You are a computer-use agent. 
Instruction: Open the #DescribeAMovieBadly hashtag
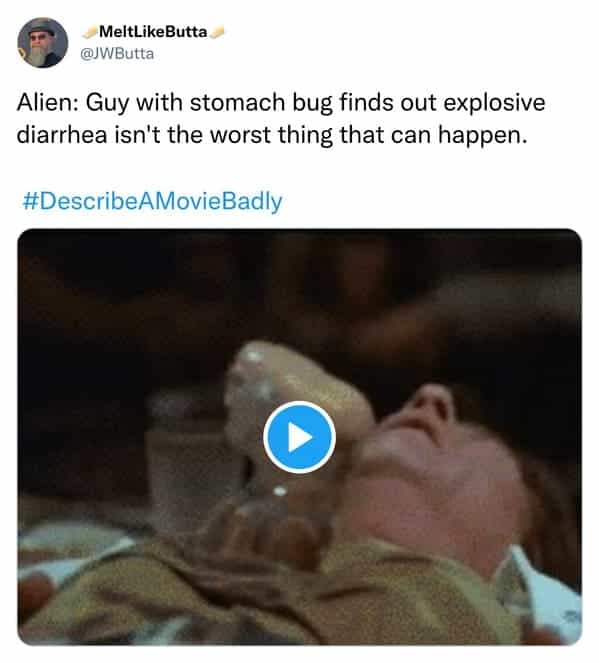tap(152, 201)
